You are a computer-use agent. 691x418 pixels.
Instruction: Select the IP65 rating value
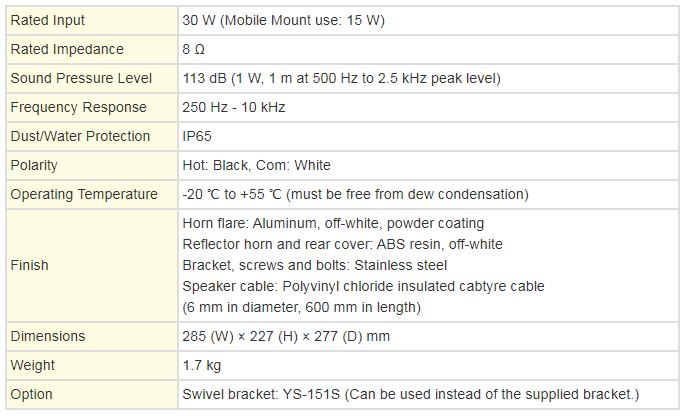click(198, 136)
